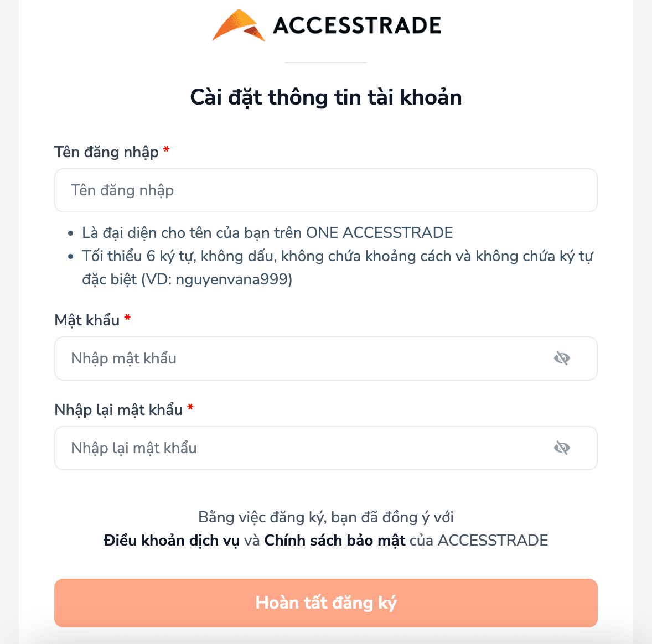Click the Mật khẩu field label

click(87, 320)
